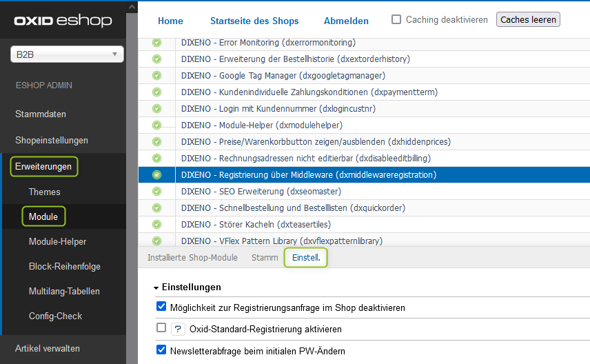Select DIXENO - VFlex Pattern Library row
This screenshot has height=364, width=590.
364,240
